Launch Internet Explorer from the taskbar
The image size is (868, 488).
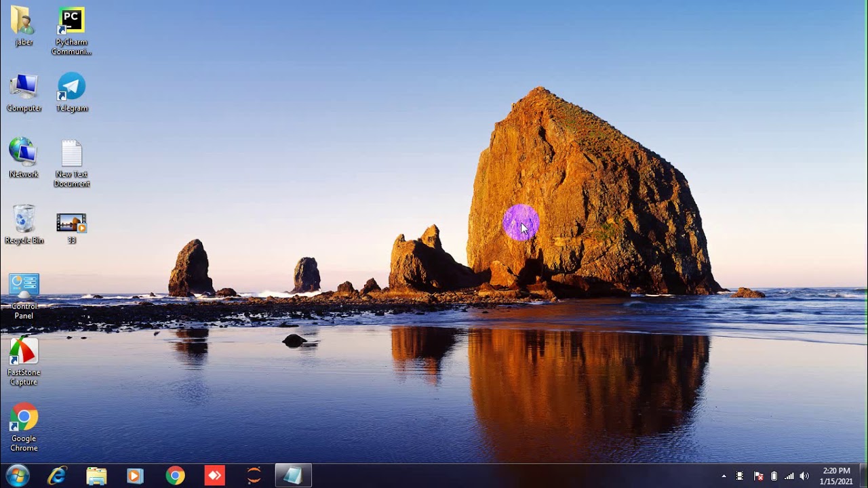click(x=57, y=476)
